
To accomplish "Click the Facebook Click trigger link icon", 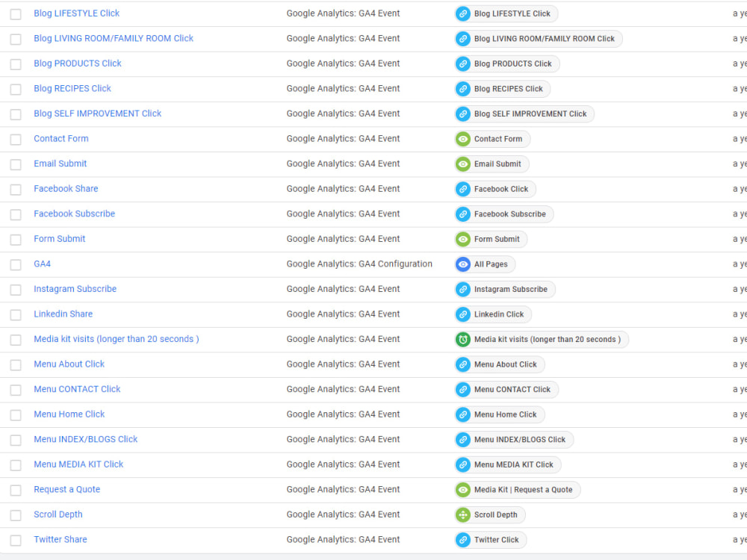I will point(462,189).
